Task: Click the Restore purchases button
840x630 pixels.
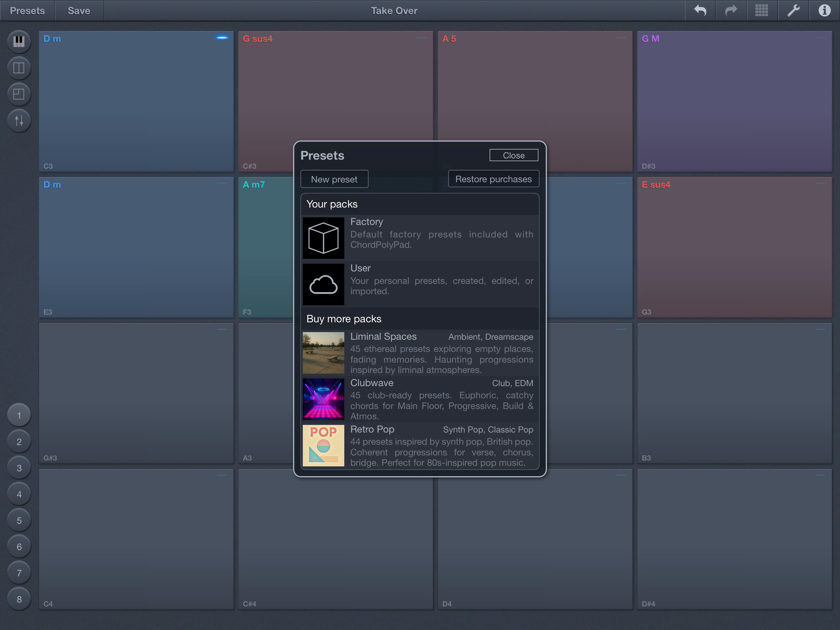Action: pyautogui.click(x=493, y=179)
